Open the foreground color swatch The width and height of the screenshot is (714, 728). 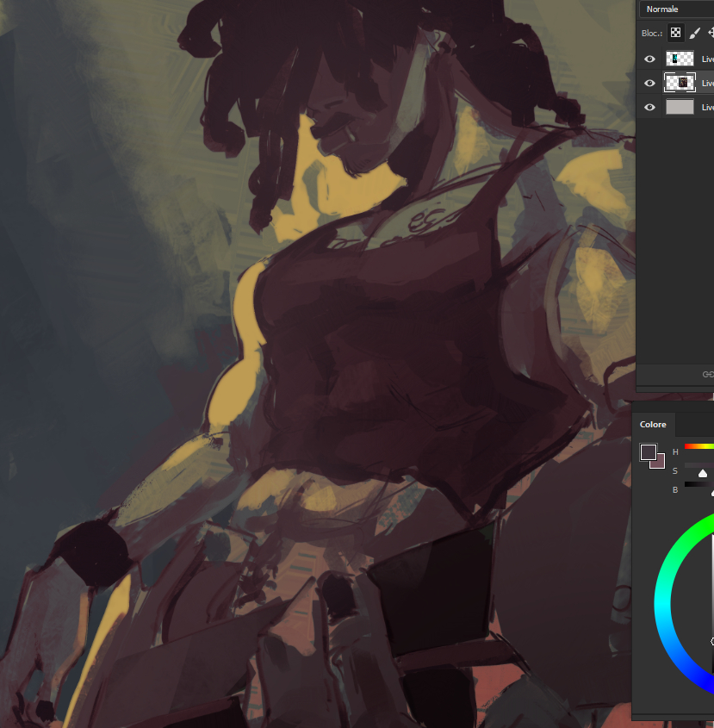[x=648, y=452]
